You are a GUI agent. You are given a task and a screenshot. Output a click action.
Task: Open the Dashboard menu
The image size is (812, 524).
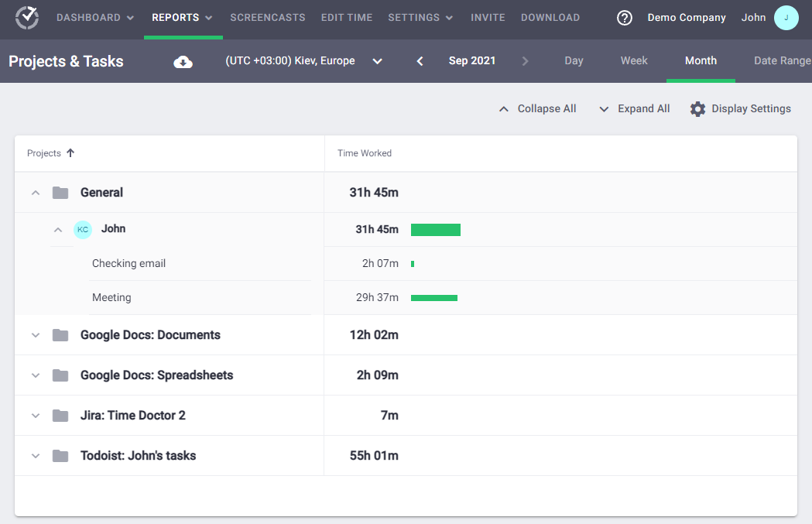[94, 18]
